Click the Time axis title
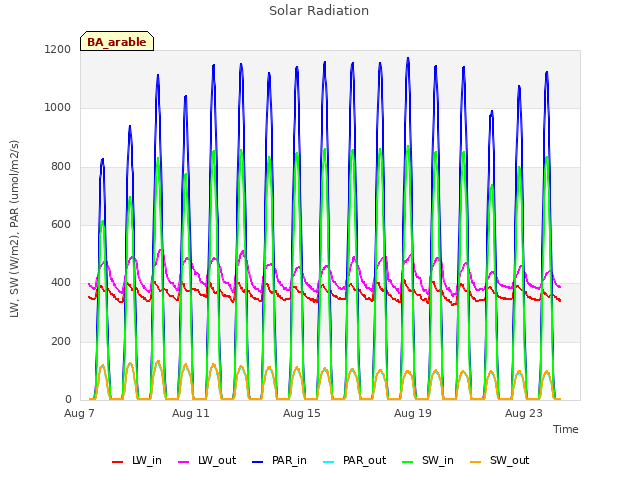Screen dimensions: 640x480 coord(565,429)
